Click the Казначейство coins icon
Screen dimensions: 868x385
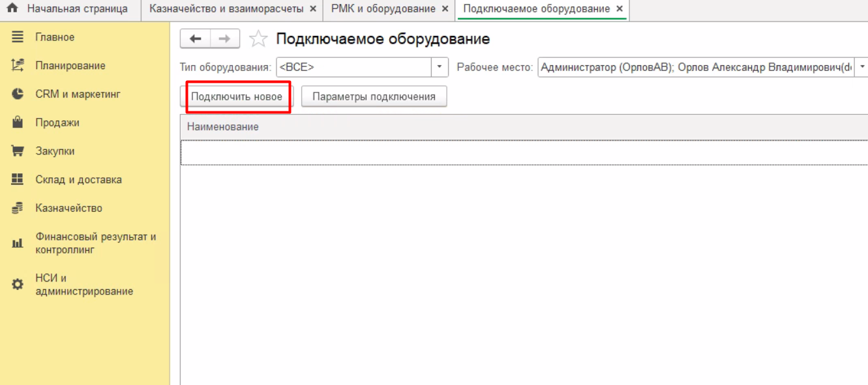pyautogui.click(x=18, y=208)
